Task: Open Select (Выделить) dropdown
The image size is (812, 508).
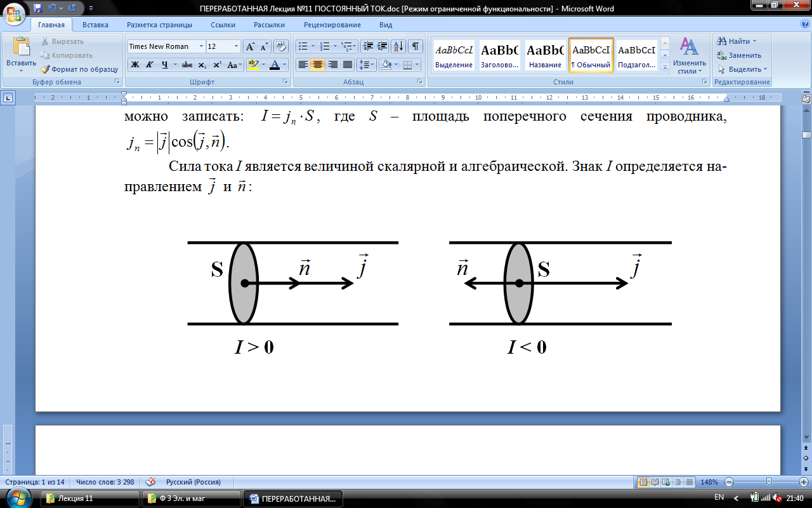Action: tap(742, 69)
